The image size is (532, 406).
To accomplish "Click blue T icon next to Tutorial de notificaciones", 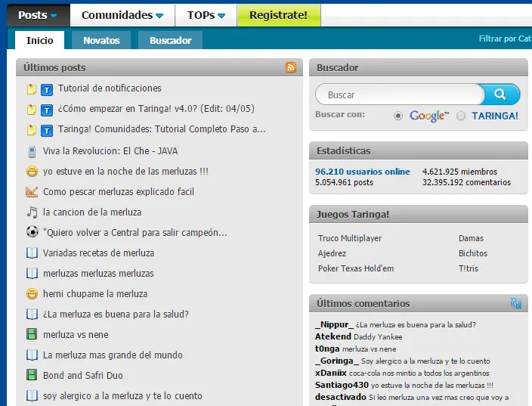I will [47, 90].
